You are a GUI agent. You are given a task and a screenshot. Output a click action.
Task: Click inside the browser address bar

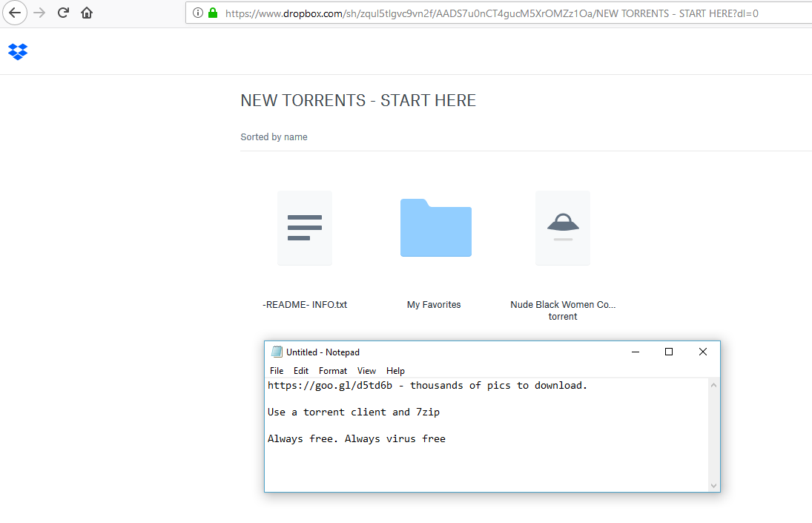pos(489,13)
